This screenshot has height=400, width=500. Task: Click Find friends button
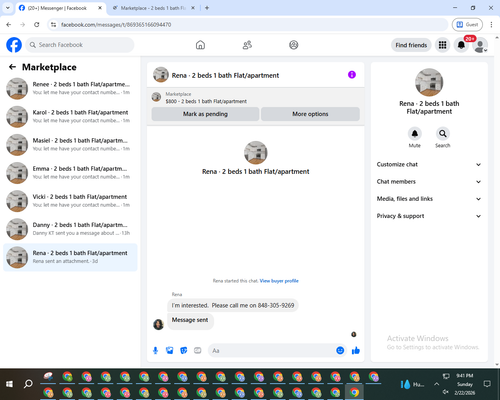click(411, 45)
